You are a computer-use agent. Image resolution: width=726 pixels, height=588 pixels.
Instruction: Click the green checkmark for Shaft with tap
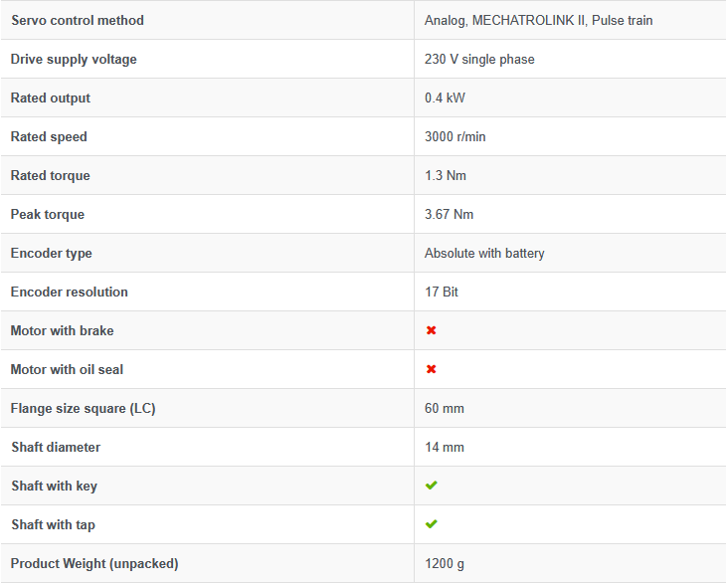pos(431,524)
